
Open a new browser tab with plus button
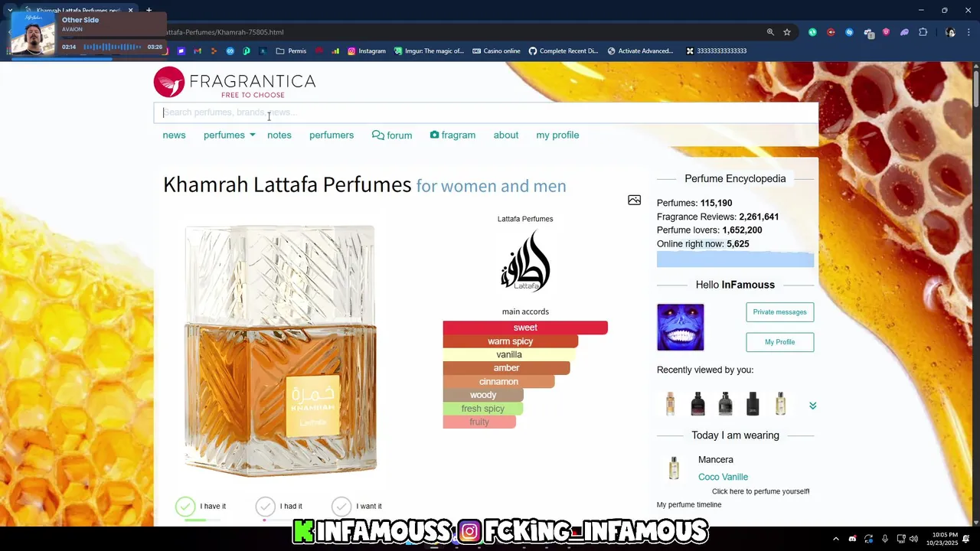tap(149, 10)
